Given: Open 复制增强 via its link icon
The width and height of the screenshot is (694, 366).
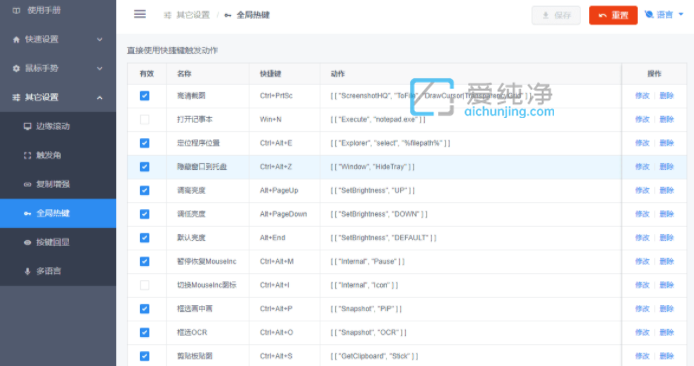Looking at the screenshot, I should click(27, 184).
